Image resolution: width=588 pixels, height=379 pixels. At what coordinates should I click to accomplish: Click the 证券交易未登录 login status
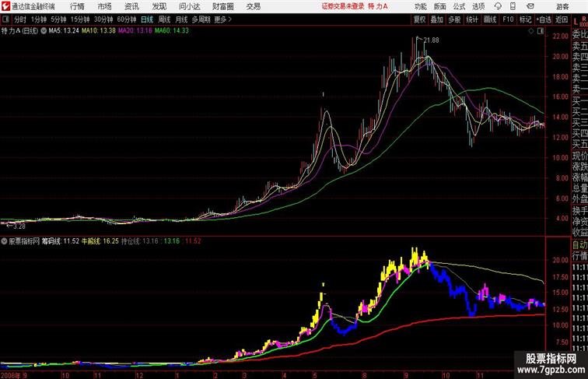(343, 6)
